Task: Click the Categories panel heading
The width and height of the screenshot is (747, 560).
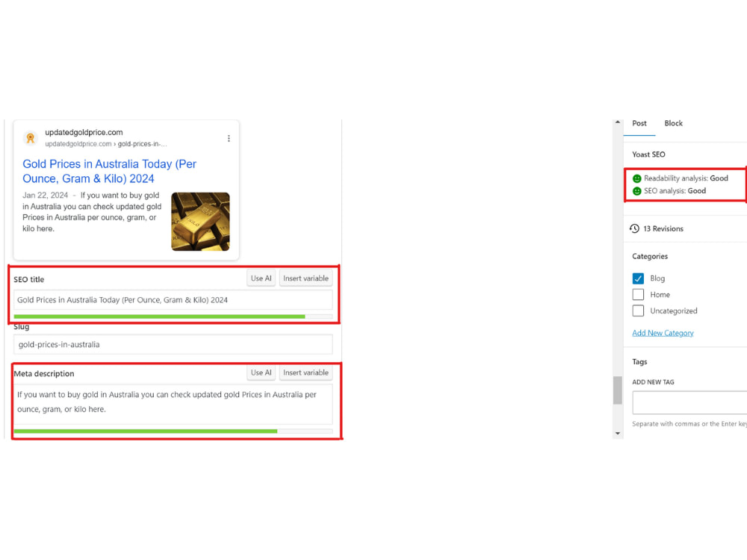Action: click(x=650, y=257)
